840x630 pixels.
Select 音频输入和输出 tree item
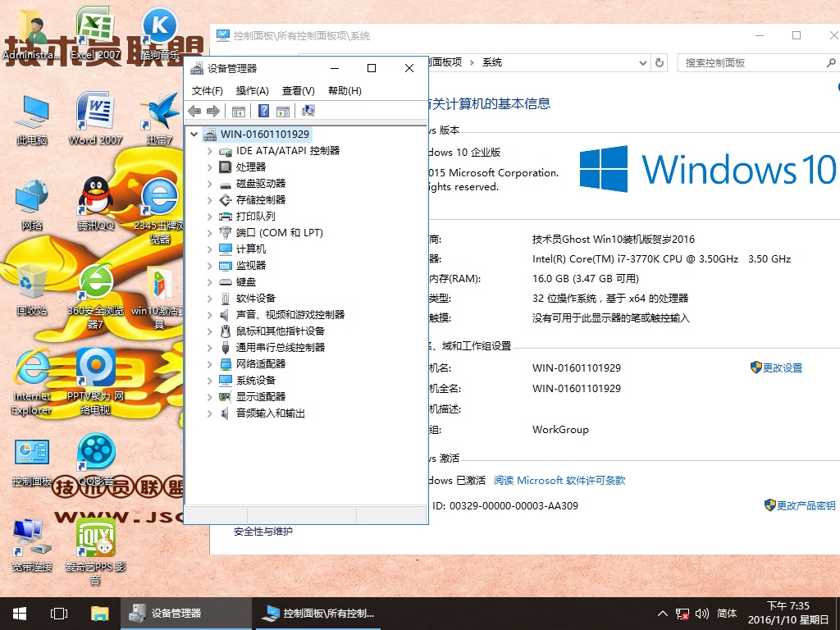(x=271, y=413)
